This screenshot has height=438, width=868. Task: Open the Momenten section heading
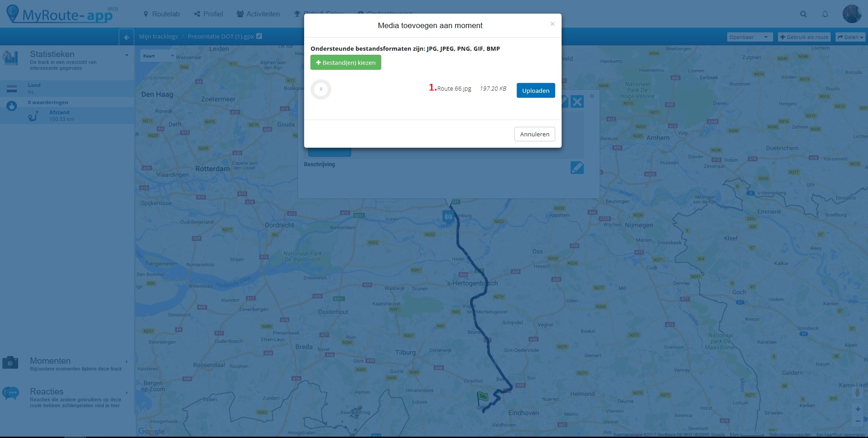50,361
